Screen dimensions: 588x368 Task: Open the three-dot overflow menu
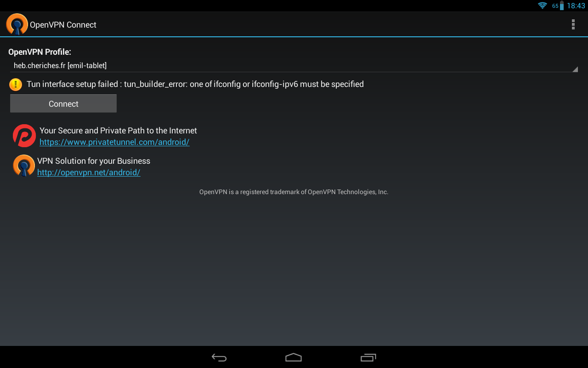click(x=573, y=24)
